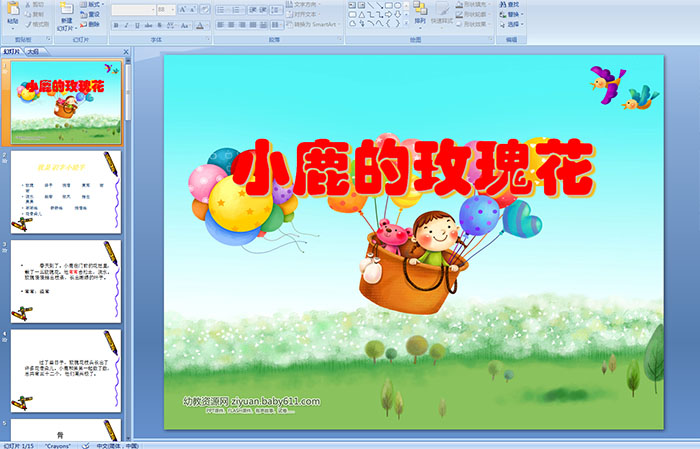
Task: Click the Copy (复制) icon
Action: pos(28,14)
